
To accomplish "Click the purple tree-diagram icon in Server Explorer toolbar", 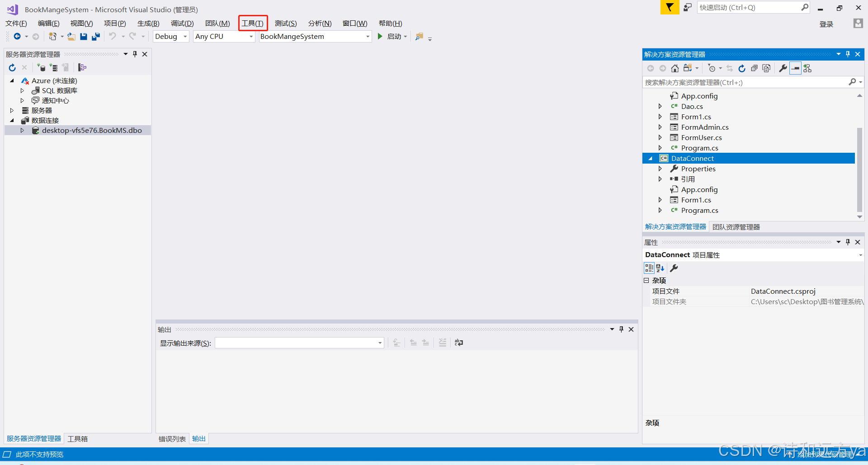I will (x=82, y=67).
